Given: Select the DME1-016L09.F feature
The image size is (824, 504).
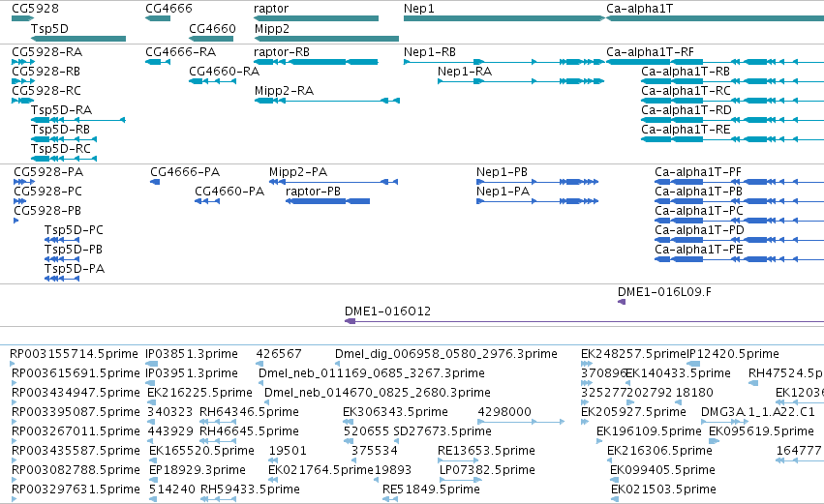Looking at the screenshot, I should pos(664,292).
